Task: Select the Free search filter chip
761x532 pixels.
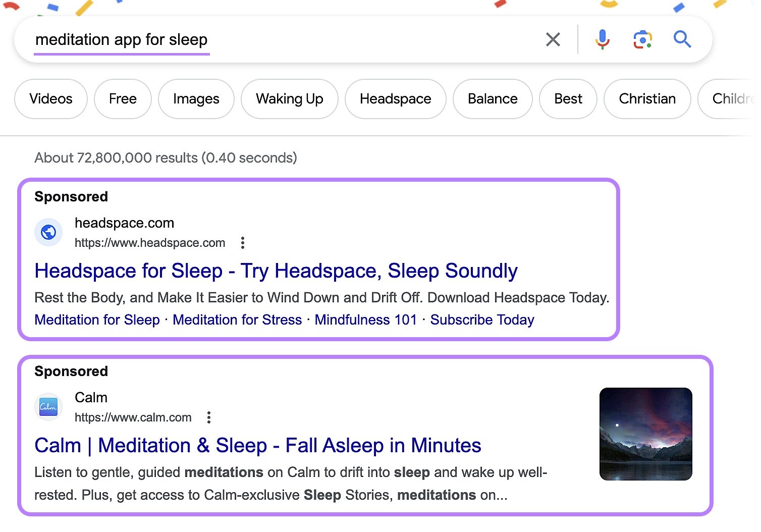Action: [122, 99]
